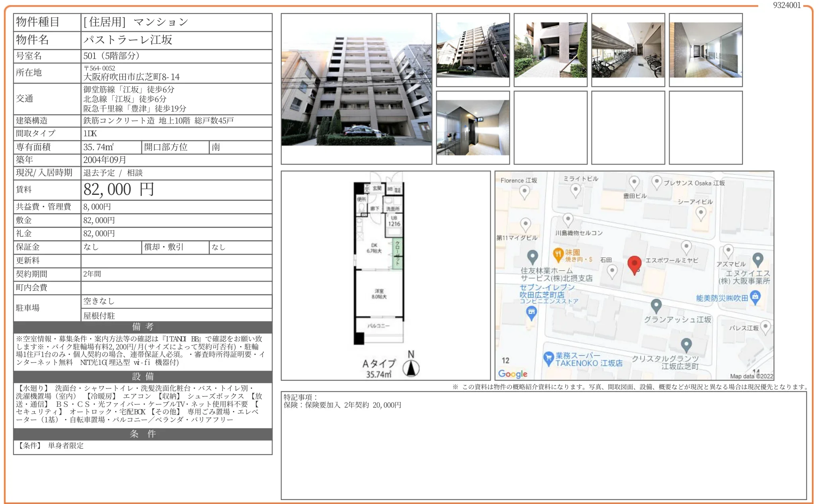
Task: Click the 備考 section header bar
Action: tap(143, 327)
